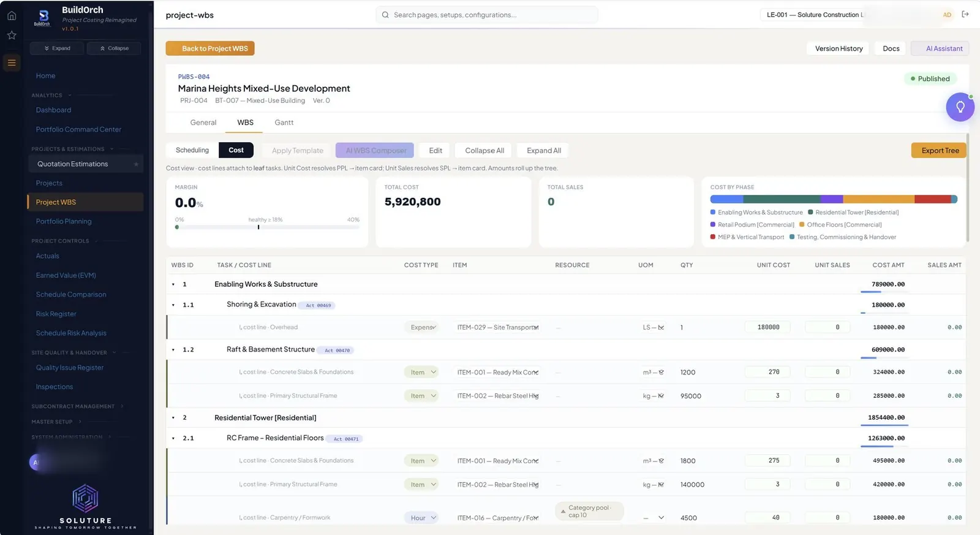This screenshot has width=980, height=535.
Task: Click the Export Tree button
Action: 940,151
